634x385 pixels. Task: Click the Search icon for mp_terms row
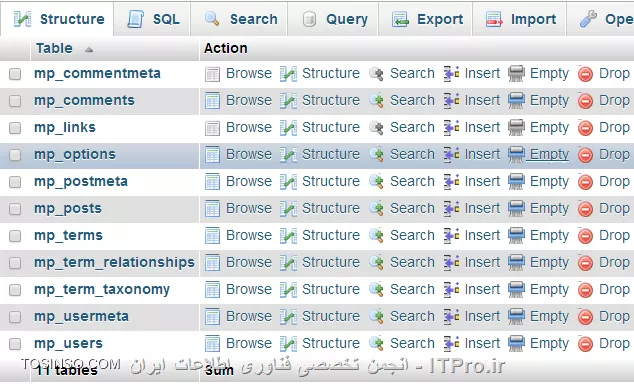376,236
